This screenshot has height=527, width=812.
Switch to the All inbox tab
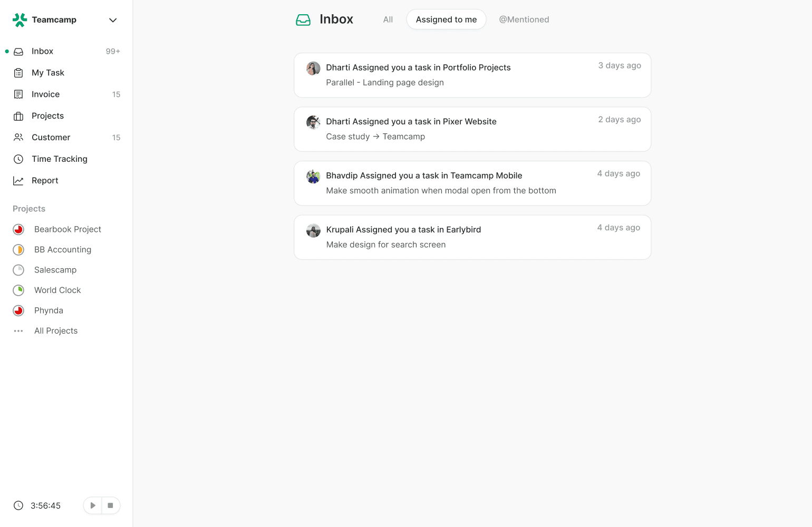click(388, 19)
